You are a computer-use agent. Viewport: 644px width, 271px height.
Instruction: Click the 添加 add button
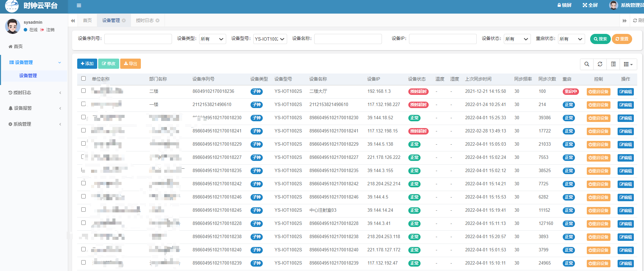click(x=87, y=64)
